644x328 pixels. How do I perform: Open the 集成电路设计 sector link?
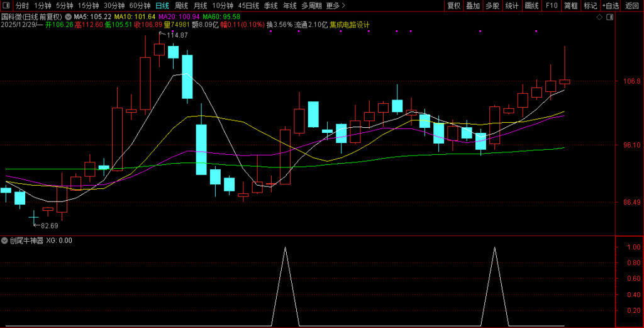click(x=350, y=25)
